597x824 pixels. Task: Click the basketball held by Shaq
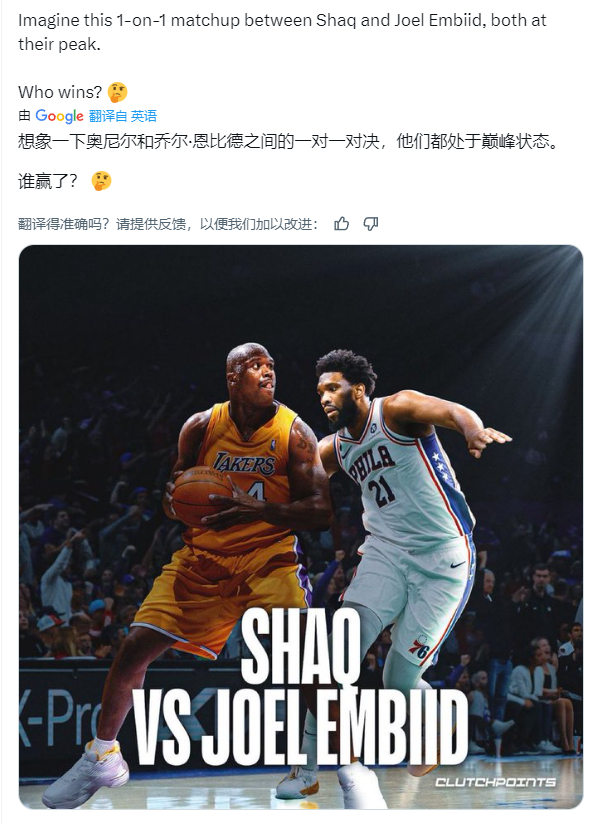point(202,495)
